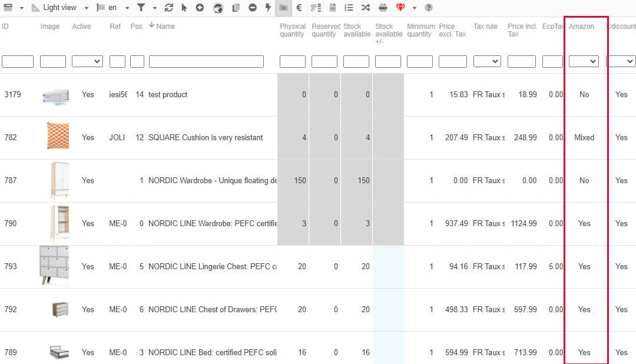Click the highlighted folder icon in the toolbar
The image size is (636, 364).
coord(283,8)
